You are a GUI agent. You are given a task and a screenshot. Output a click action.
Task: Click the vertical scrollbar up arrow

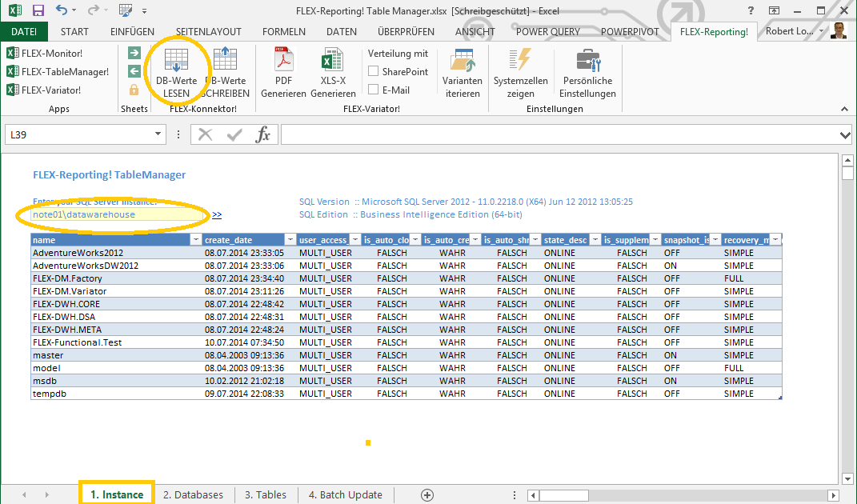[x=847, y=160]
